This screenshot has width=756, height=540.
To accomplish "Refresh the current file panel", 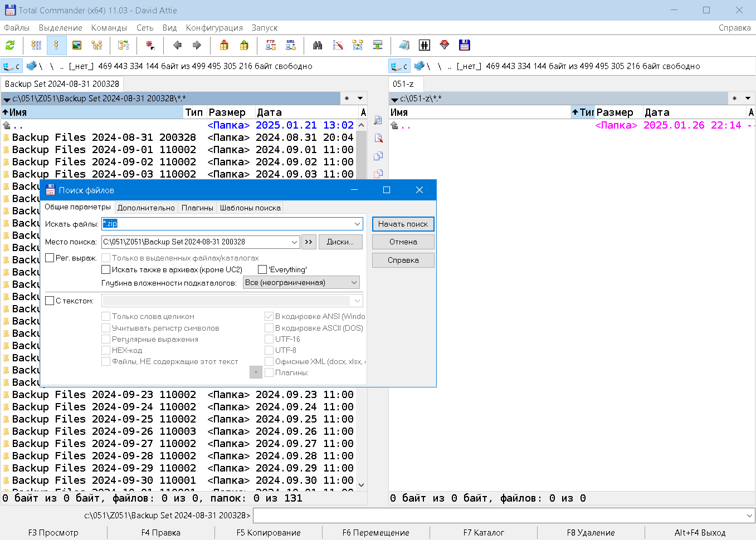I will tap(9, 45).
